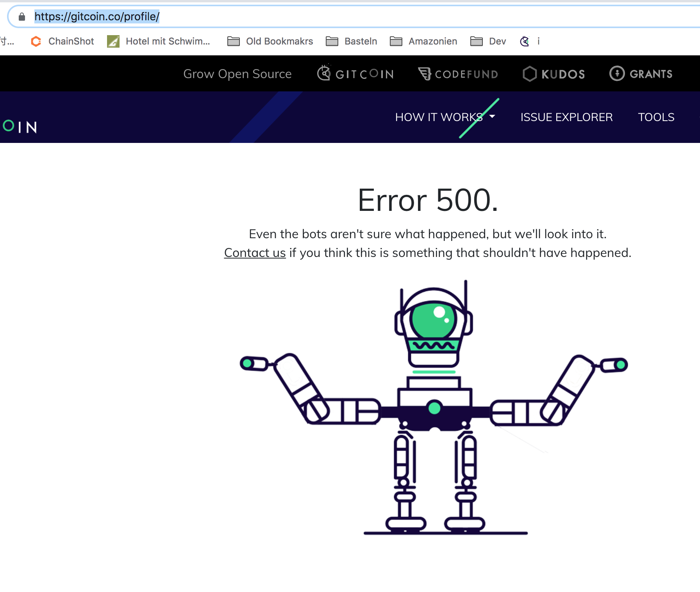Click the lock icon in the address bar
This screenshot has height=592, width=700.
point(22,16)
